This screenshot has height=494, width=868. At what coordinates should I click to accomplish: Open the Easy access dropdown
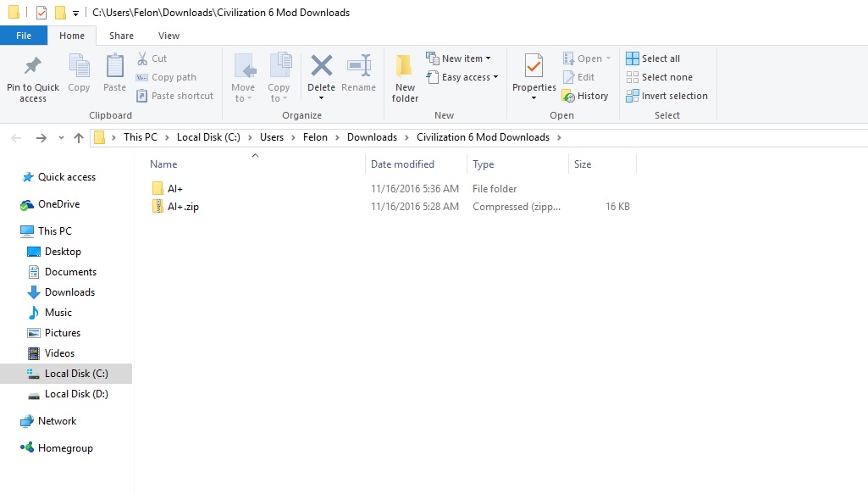point(462,77)
